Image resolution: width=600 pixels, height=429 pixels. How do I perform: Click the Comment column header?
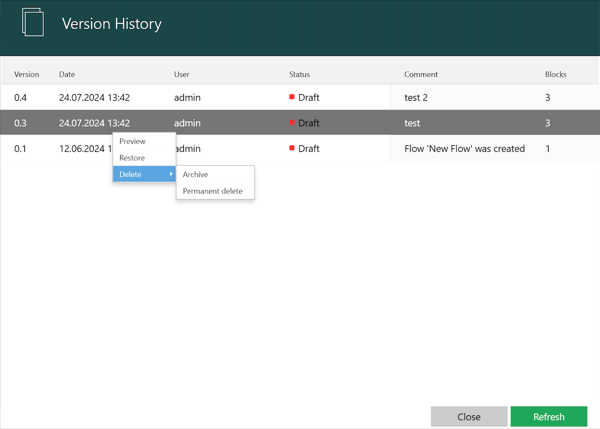[421, 74]
